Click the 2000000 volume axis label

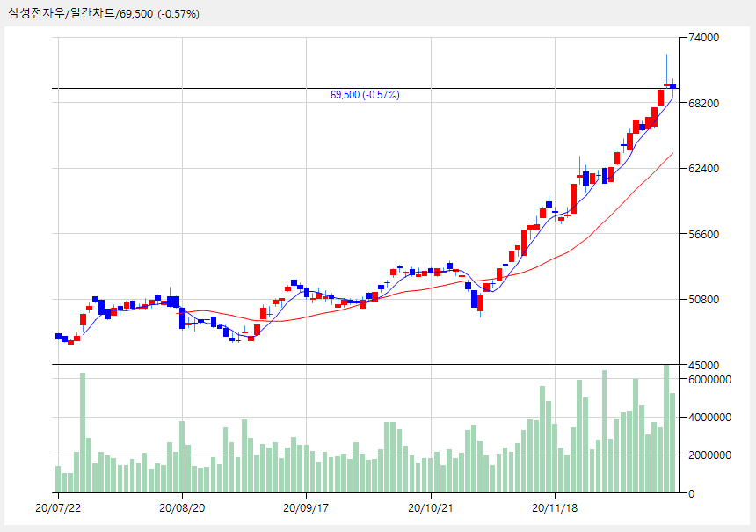(709, 455)
